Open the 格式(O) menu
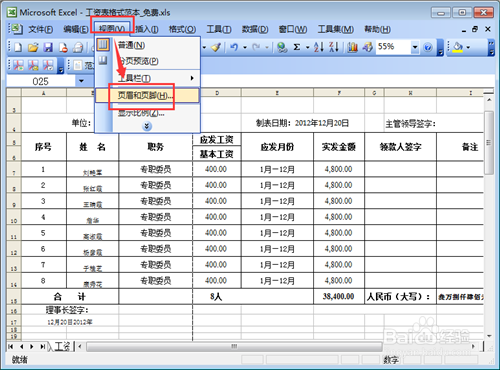The width and height of the screenshot is (500, 370). point(182,29)
